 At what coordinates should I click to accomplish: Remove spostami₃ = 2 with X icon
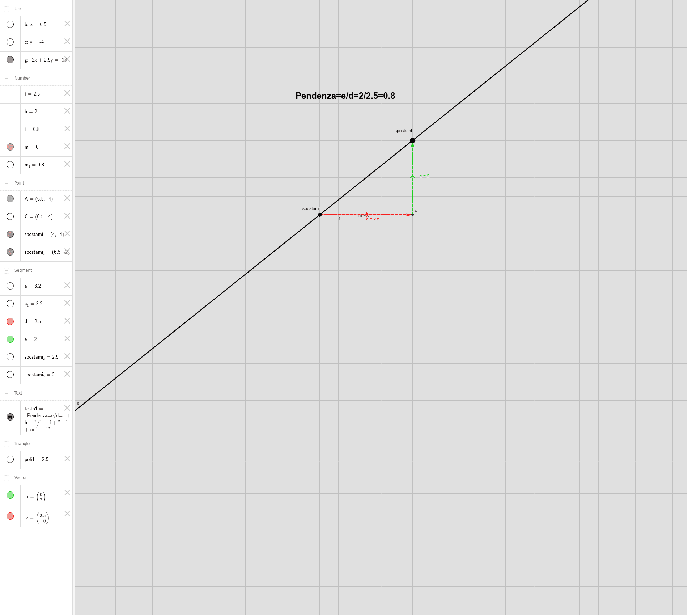click(x=67, y=374)
